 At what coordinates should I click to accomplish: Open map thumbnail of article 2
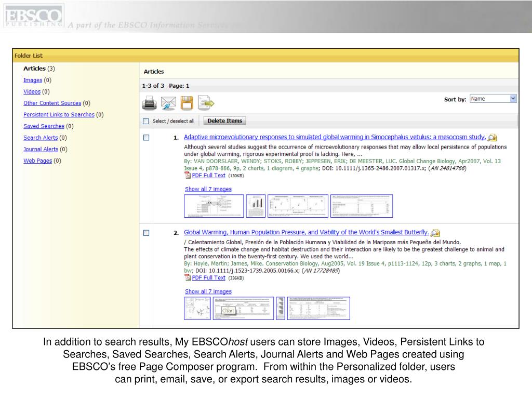click(197, 309)
